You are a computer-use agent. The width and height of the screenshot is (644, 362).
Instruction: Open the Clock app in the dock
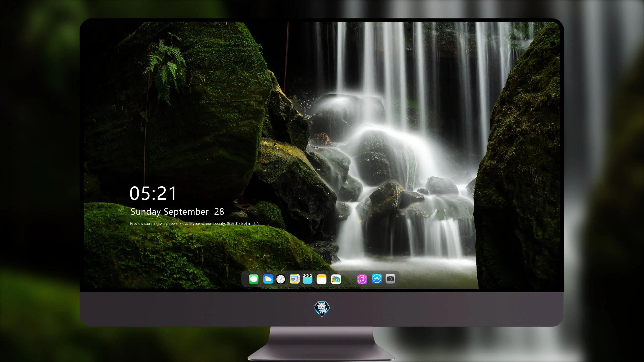(x=281, y=279)
